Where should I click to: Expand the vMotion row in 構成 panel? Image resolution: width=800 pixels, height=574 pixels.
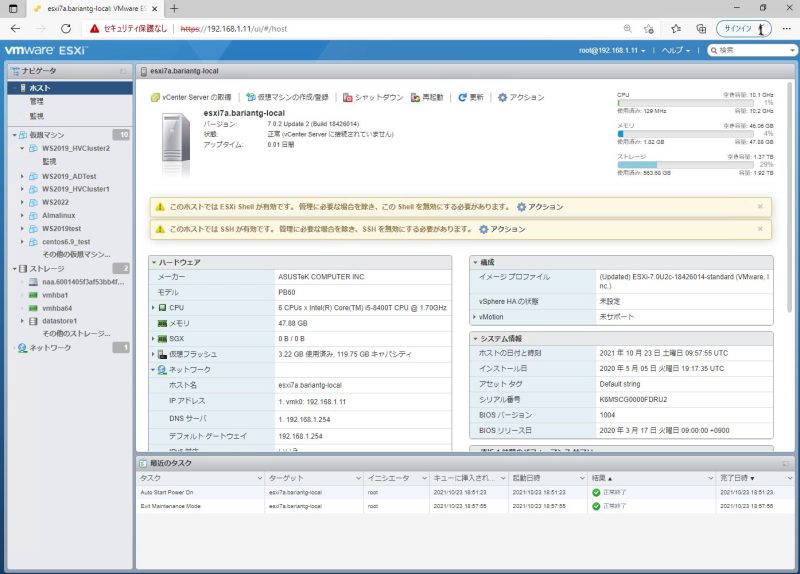click(474, 317)
